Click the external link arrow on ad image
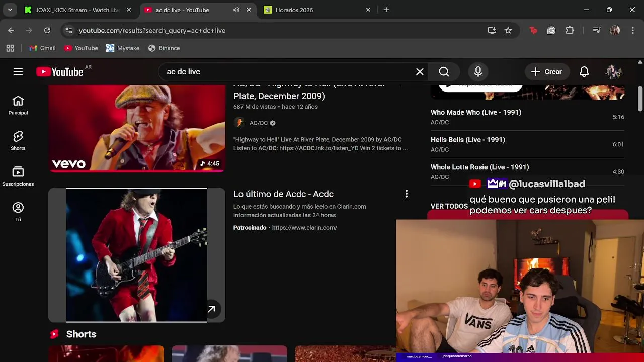644x362 pixels. 211,309
